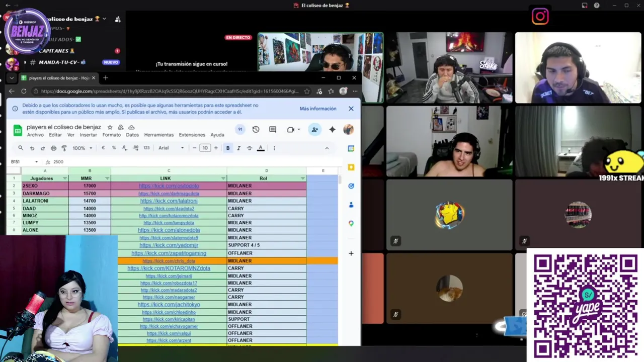The width and height of the screenshot is (644, 362).
Task: Open the Ayuda menu
Action: [217, 135]
